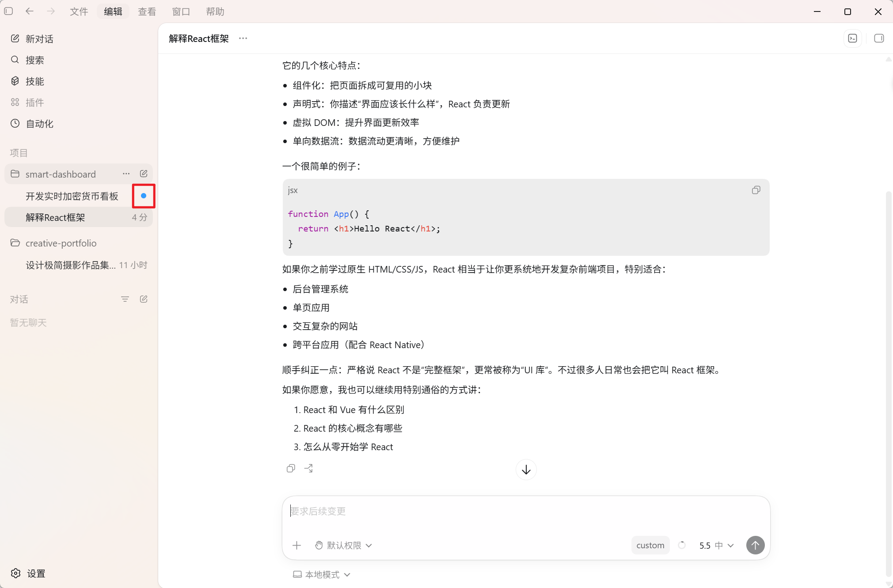The image size is (893, 588).
Task: Open the 默认权限 dropdown
Action: (x=344, y=546)
